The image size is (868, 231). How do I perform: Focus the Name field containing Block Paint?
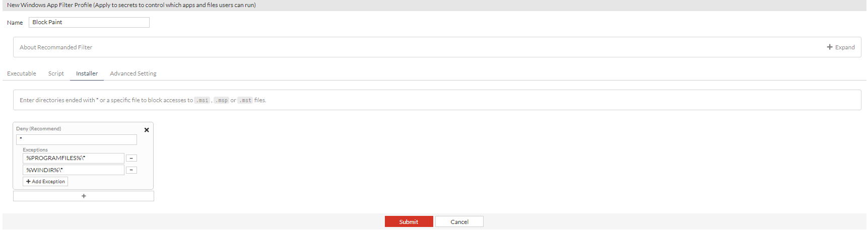(89, 23)
